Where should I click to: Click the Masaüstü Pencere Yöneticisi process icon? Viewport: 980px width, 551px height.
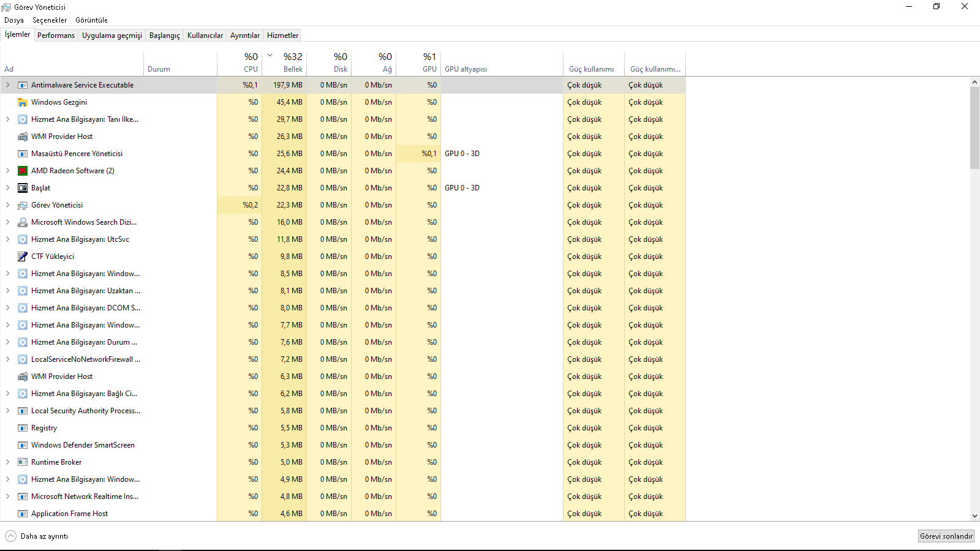(x=23, y=154)
